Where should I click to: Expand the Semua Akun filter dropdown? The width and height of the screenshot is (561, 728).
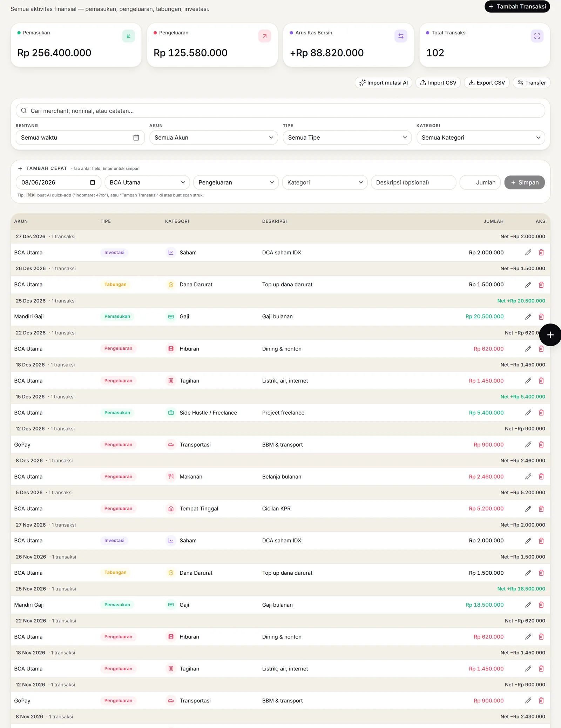coord(214,138)
